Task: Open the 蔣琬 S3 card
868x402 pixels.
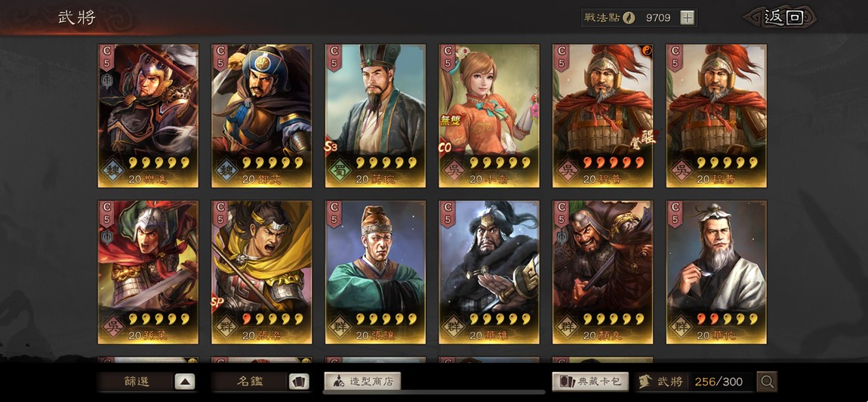Action: [x=375, y=116]
